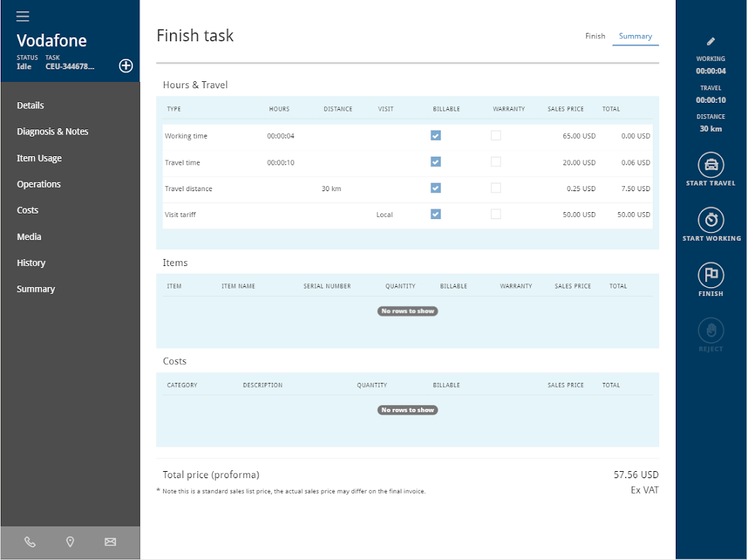Go to Item Usage section
748x560 pixels.
[x=39, y=158]
